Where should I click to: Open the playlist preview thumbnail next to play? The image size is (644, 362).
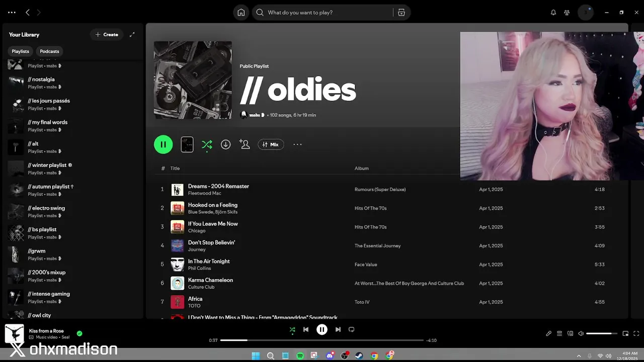187,144
